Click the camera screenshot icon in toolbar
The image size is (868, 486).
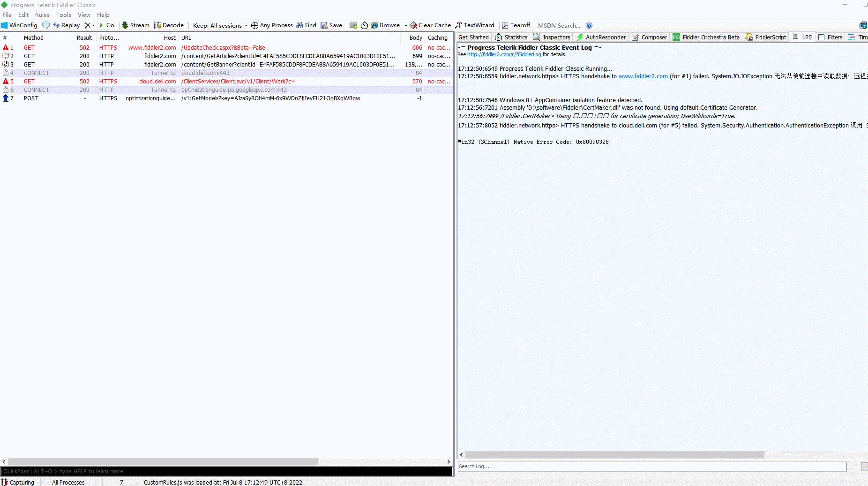pyautogui.click(x=353, y=25)
